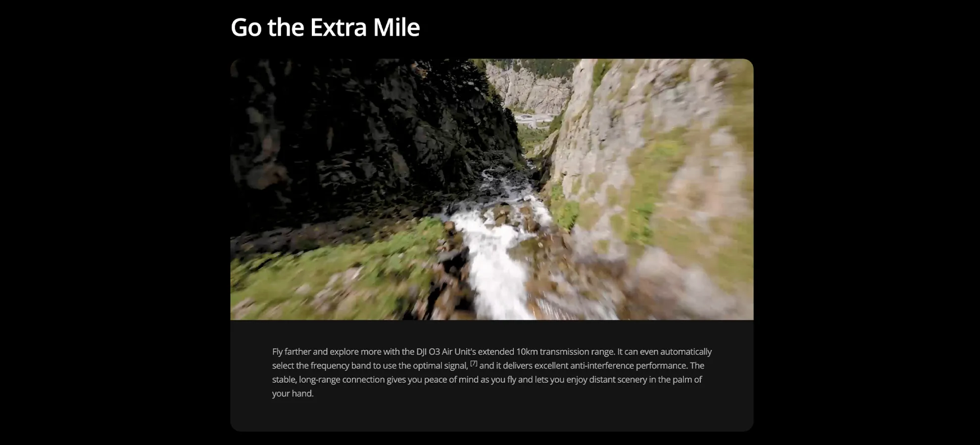Click the white waterfall stream in the video

pos(495,257)
